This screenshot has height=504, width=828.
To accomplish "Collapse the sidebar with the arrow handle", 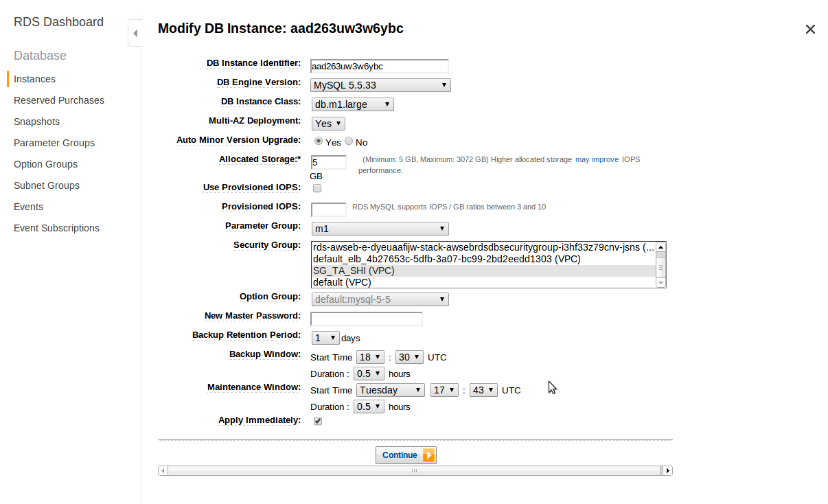I will pyautogui.click(x=135, y=33).
